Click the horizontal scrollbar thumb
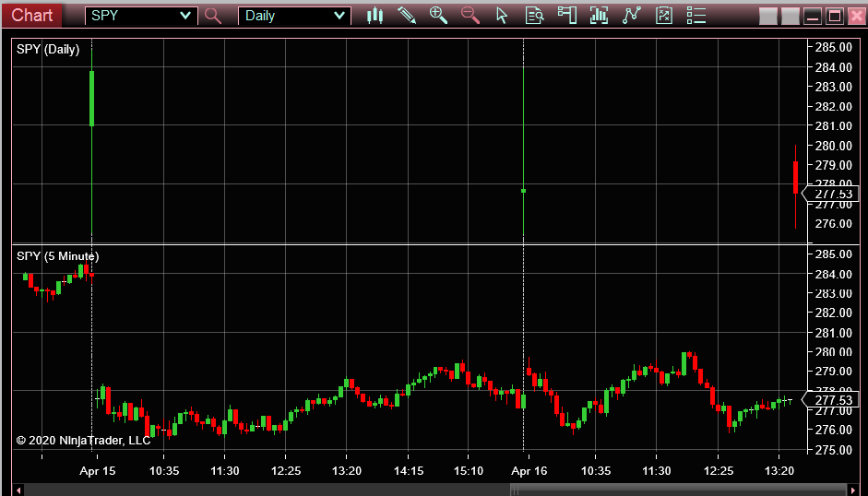868x496 pixels. [678, 490]
